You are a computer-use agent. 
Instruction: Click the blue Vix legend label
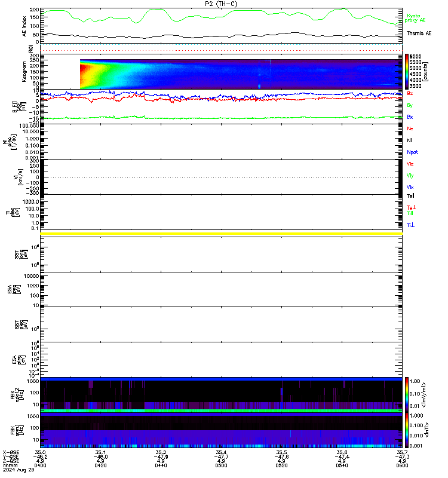(410, 187)
